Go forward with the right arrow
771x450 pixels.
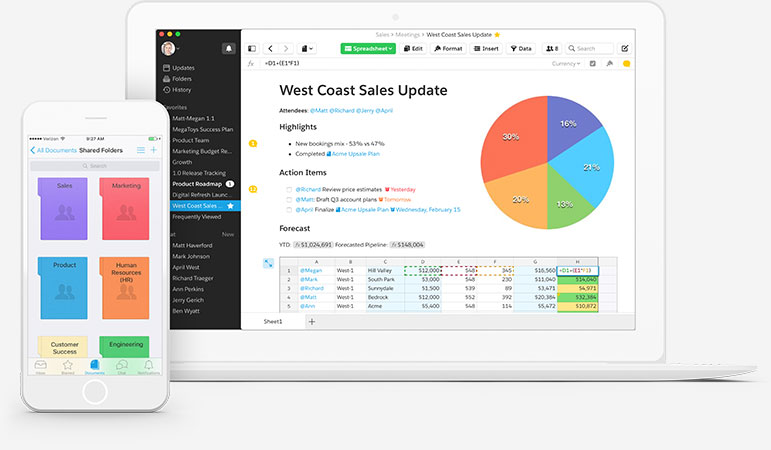(x=286, y=48)
